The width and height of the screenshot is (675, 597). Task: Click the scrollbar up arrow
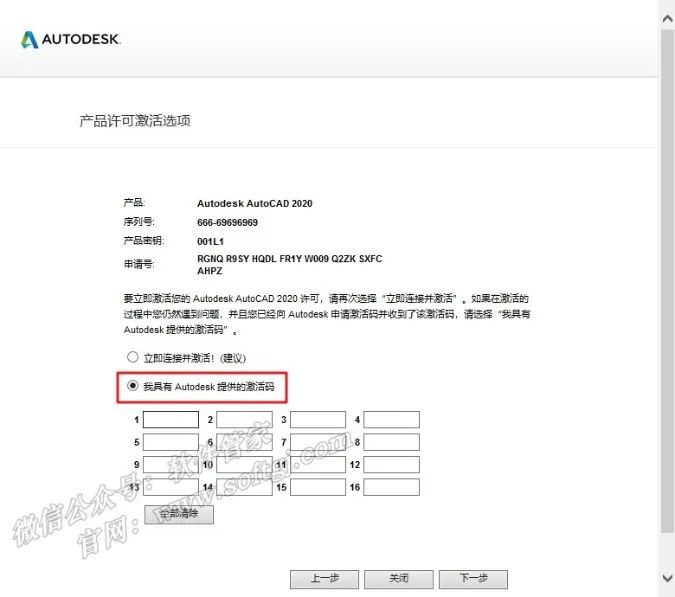[667, 18]
